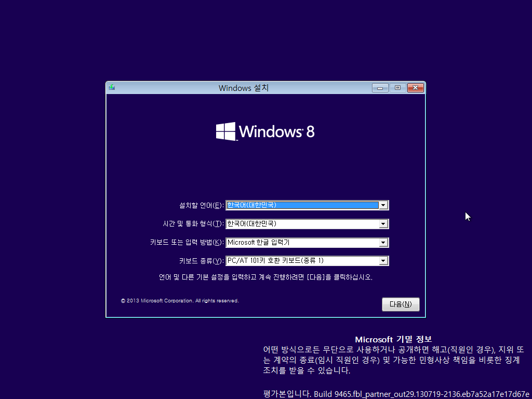The image size is (532, 399).
Task: Click the 다음(N) button
Action: point(401,304)
